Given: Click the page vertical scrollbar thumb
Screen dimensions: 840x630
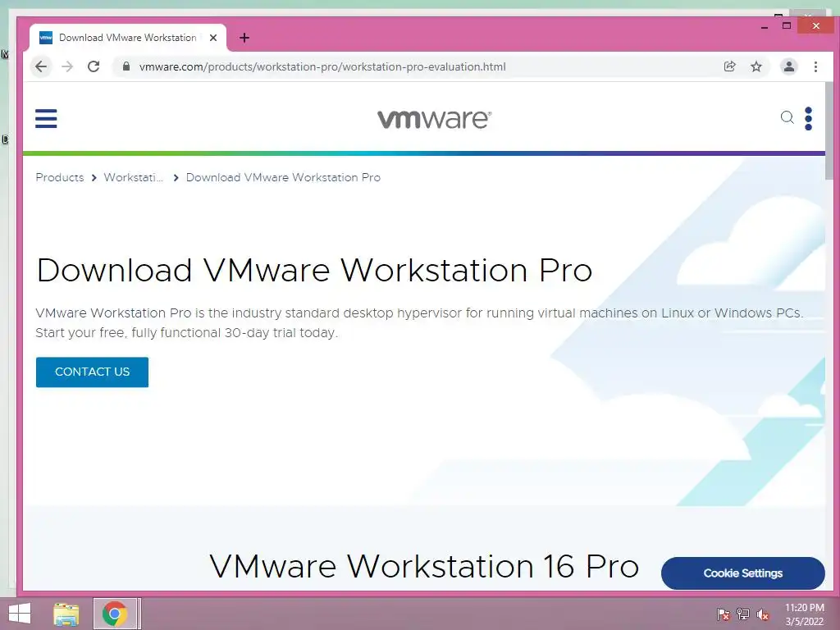Looking at the screenshot, I should [x=829, y=131].
